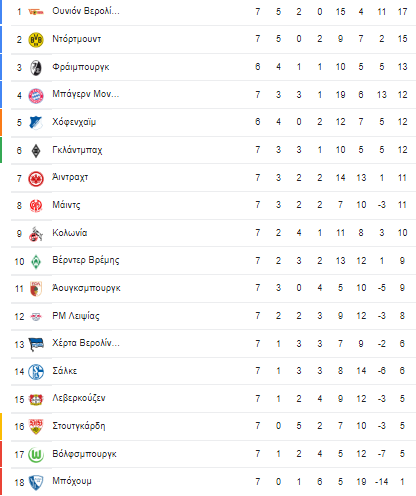Click the Eintracht Frankfurt eagle crest
This screenshot has width=416, height=496.
tap(36, 179)
